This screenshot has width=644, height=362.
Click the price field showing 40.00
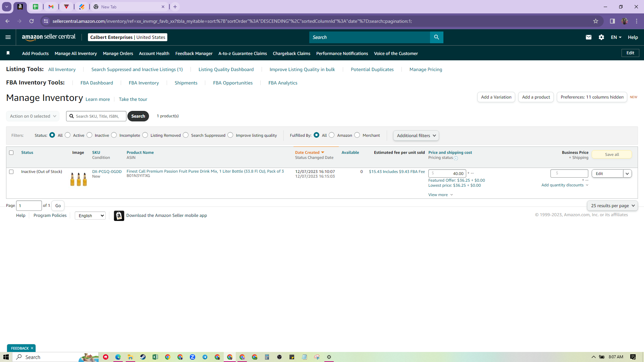point(447,174)
